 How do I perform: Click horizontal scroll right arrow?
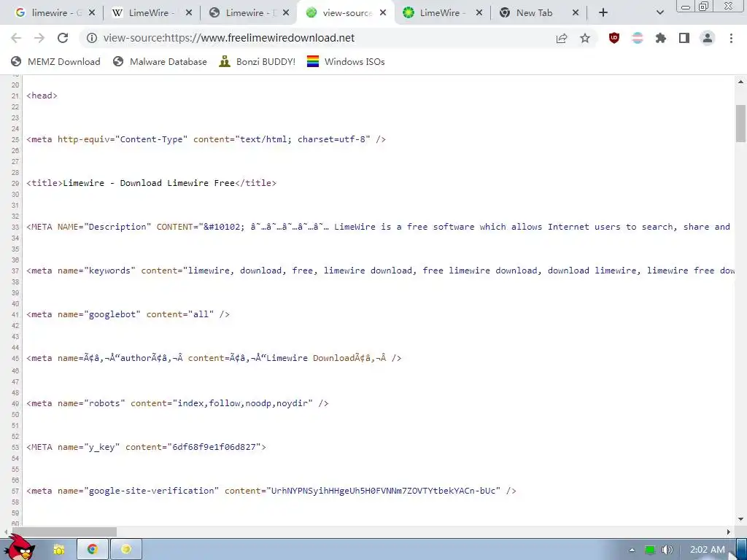[x=729, y=532]
